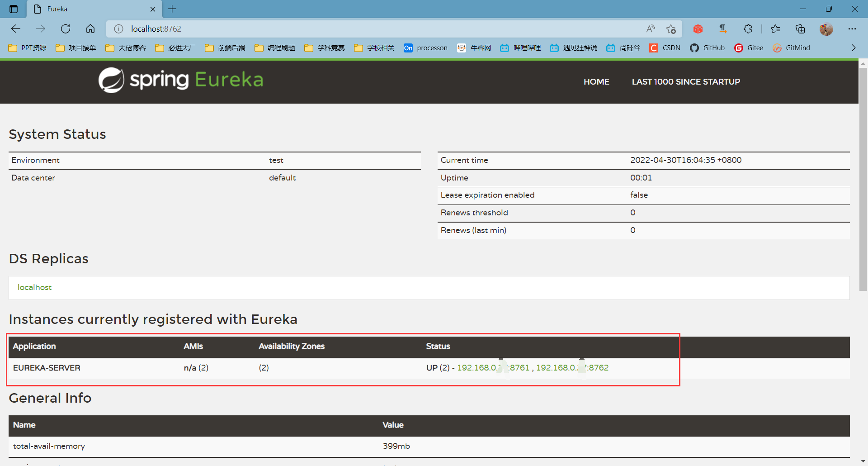Viewport: 868px width, 466px height.
Task: Open the 大佬博客 bookmark folder
Action: click(x=126, y=48)
